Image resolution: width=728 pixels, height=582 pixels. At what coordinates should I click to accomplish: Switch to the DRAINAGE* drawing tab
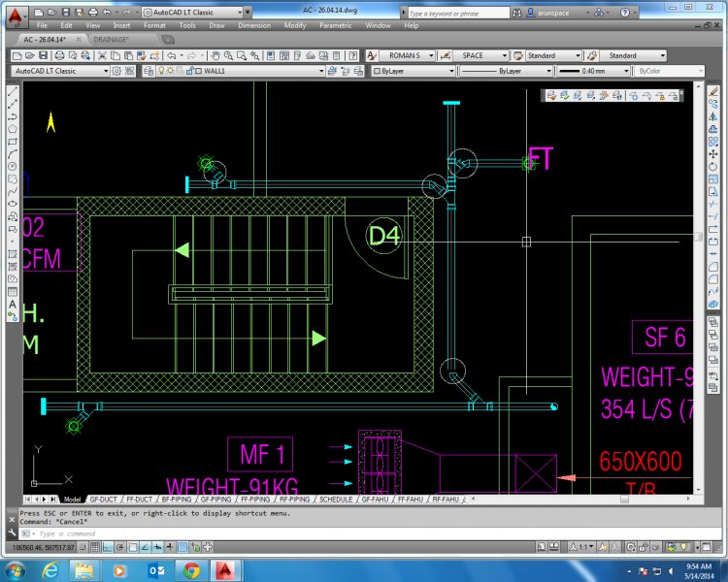pos(112,40)
